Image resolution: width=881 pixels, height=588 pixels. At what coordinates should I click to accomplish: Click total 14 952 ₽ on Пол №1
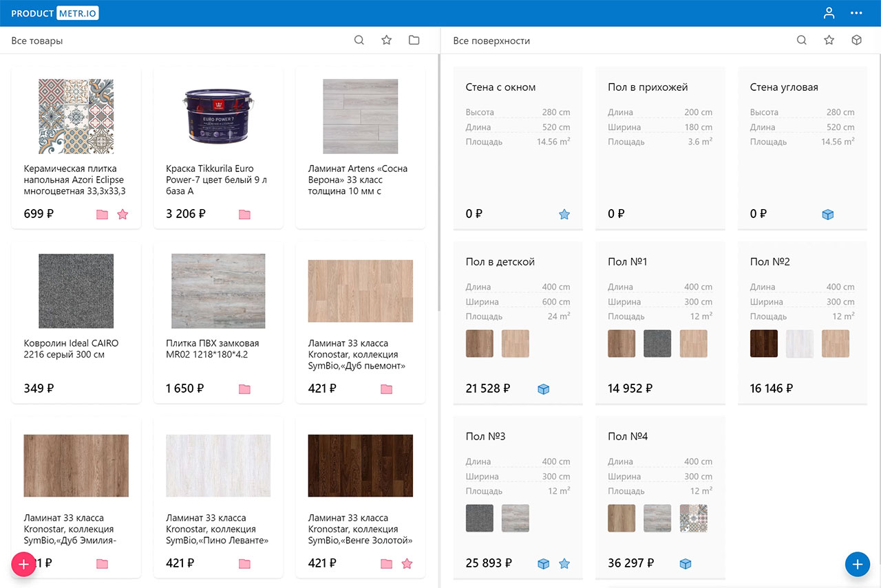pos(630,389)
